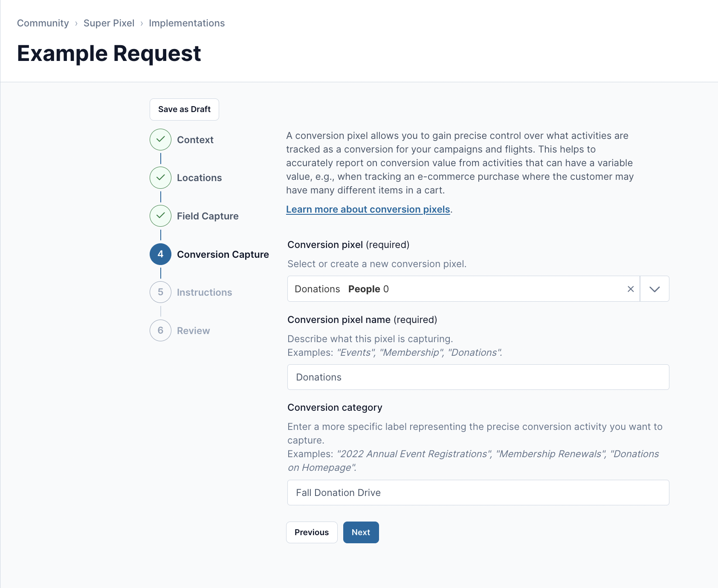The height and width of the screenshot is (588, 718).
Task: Clear the selected Donations conversion pixel
Action: click(631, 289)
